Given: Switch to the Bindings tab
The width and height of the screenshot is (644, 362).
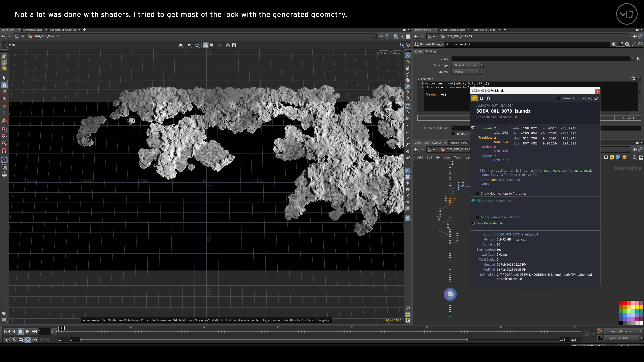Looking at the screenshot, I should (x=431, y=51).
